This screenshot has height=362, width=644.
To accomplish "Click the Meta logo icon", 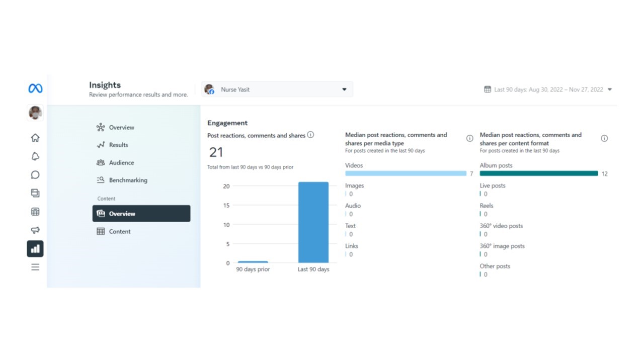I will 35,88.
